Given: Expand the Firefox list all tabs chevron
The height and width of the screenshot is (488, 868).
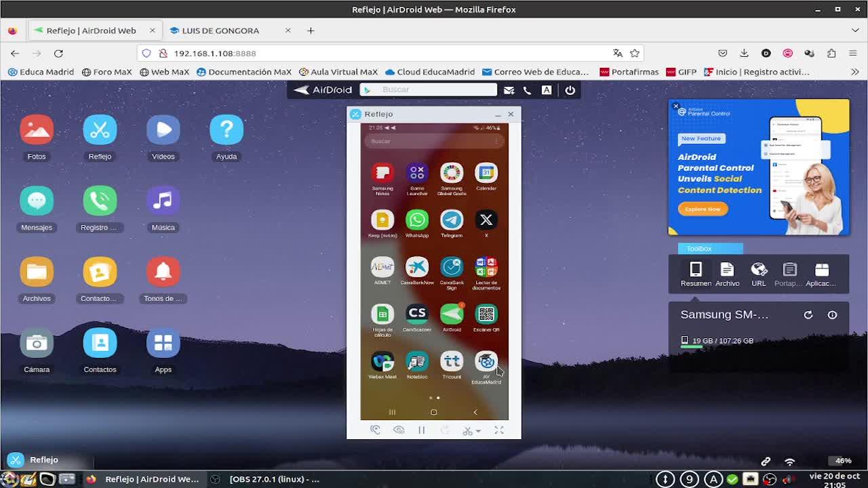Looking at the screenshot, I should click(855, 30).
